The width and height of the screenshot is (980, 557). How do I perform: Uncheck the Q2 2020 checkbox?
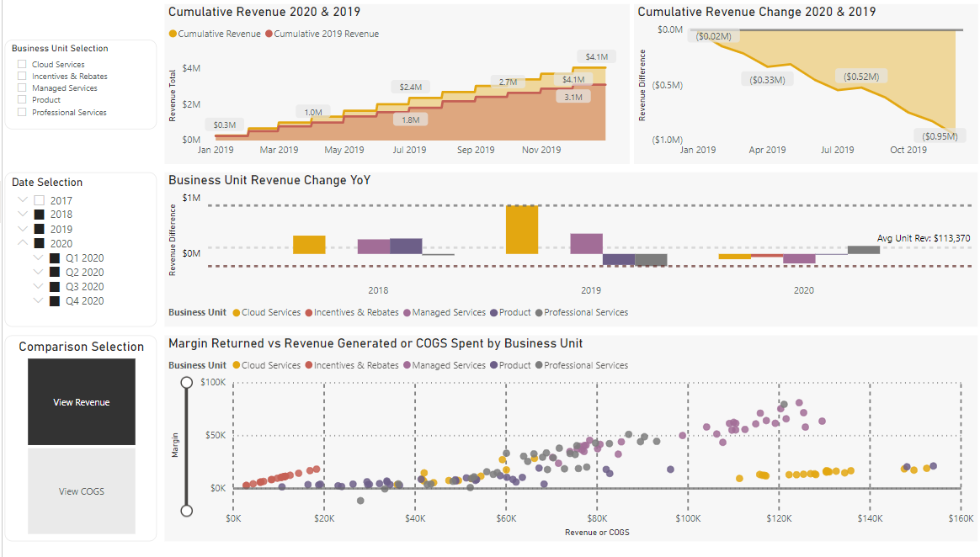[x=55, y=273]
